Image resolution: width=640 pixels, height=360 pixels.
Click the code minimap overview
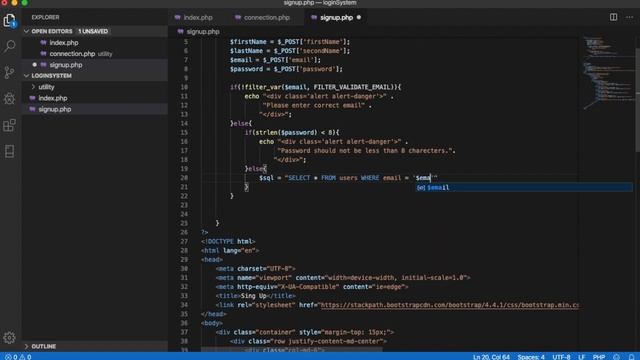coord(607,73)
